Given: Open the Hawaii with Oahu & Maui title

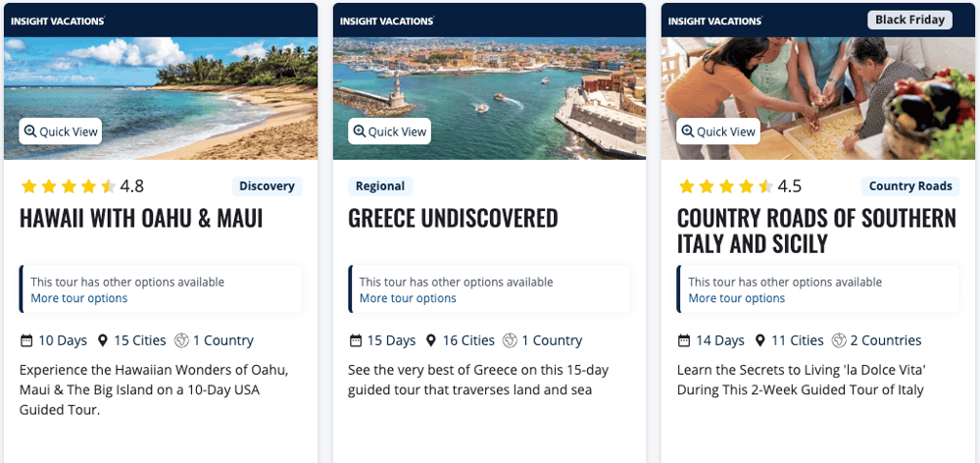Looking at the screenshot, I should tap(141, 218).
